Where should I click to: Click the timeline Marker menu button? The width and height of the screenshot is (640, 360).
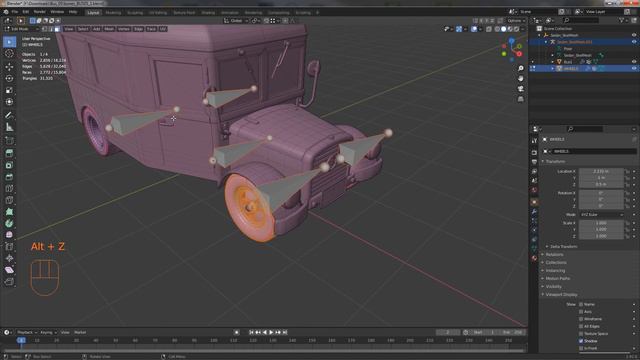[x=80, y=333]
